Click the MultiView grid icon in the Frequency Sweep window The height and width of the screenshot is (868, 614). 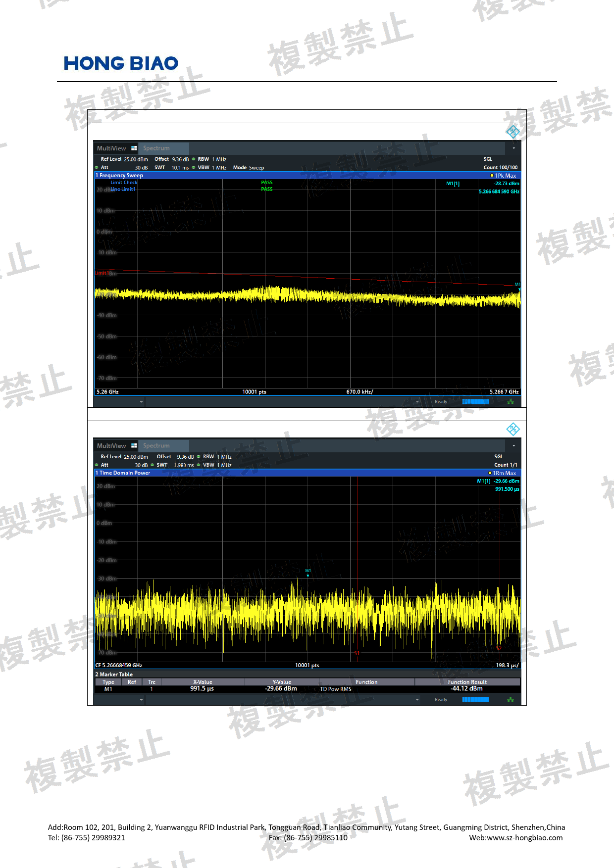pos(134,148)
